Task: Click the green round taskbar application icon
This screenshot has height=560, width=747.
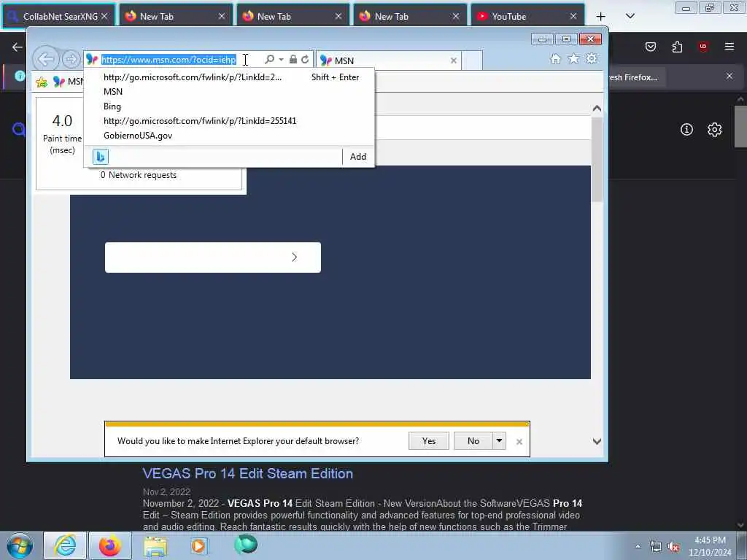Action: pos(246,544)
